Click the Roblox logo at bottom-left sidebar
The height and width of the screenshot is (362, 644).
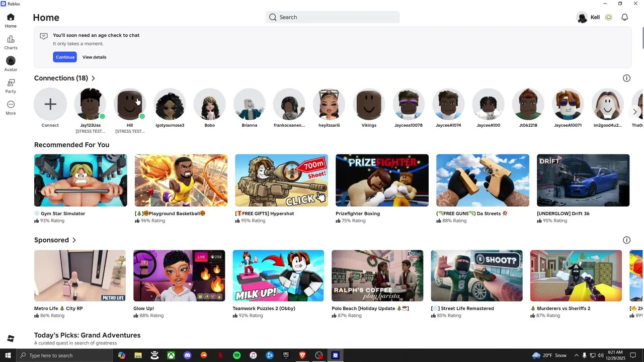click(x=11, y=338)
